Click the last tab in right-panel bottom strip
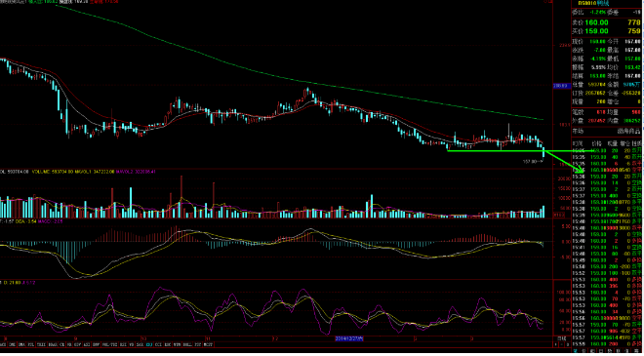The image size is (644, 356). 636,351
